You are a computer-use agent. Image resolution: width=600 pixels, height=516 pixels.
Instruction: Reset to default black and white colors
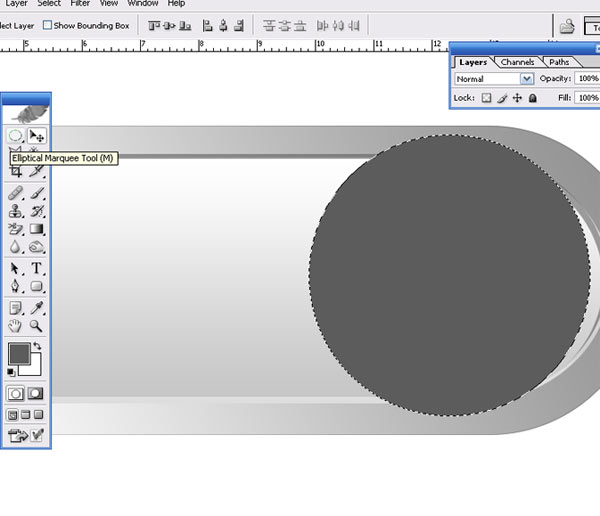pos(11,372)
